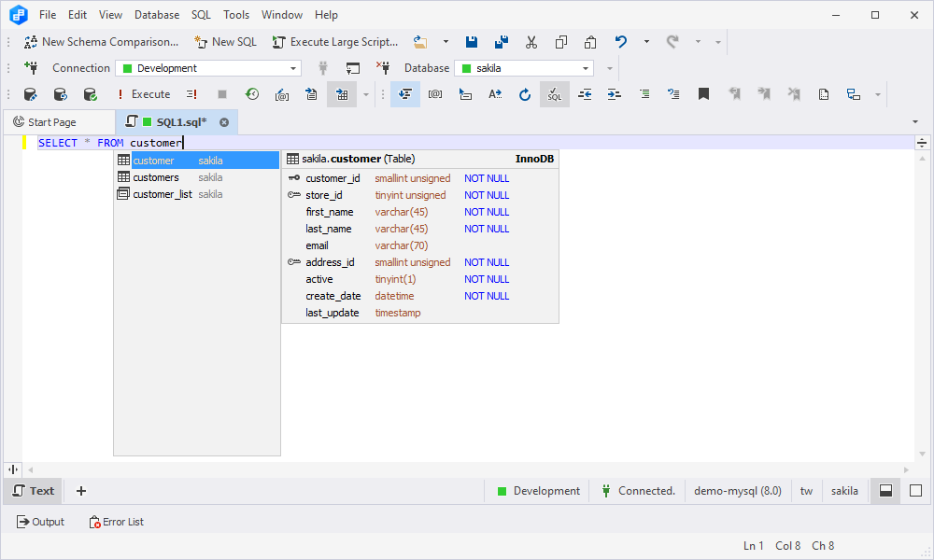This screenshot has height=560, width=934.
Task: Select customer table suggestion
Action: pos(197,161)
